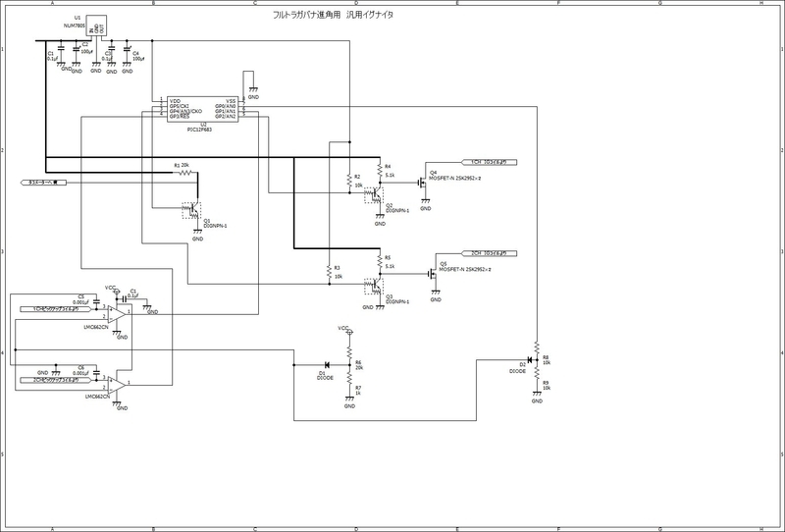Screen dimensions: 785x532
Task: Select the Q4 MOSFET symbol
Action: tap(423, 183)
